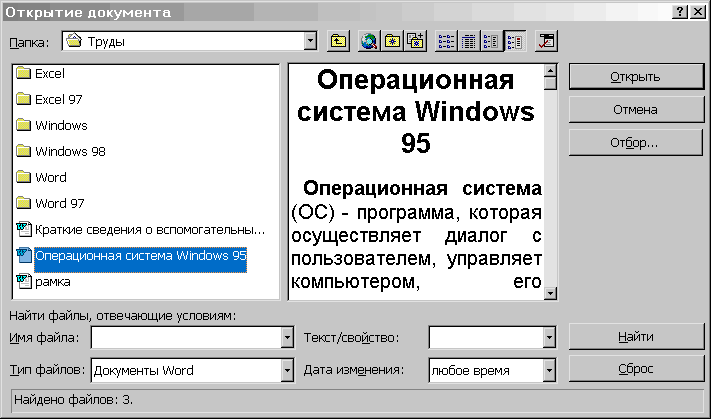This screenshot has height=419, width=711.
Task: Click the help question mark button
Action: 680,12
